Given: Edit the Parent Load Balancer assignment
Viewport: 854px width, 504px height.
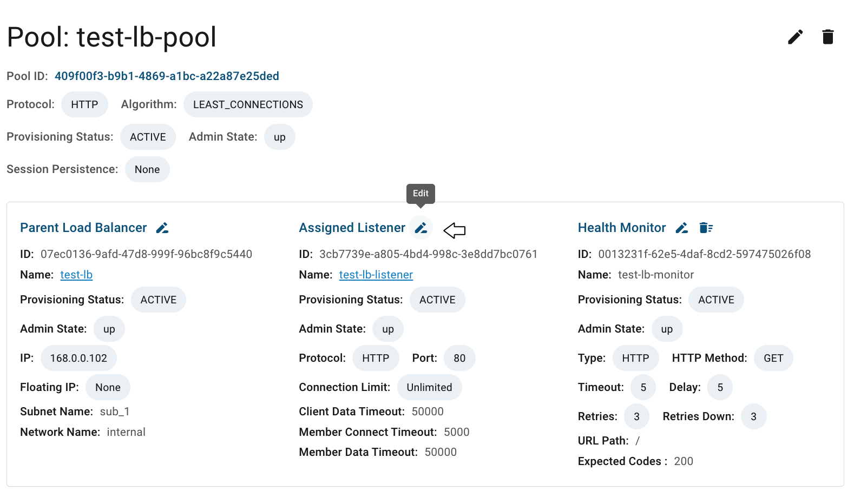Looking at the screenshot, I should (x=162, y=228).
